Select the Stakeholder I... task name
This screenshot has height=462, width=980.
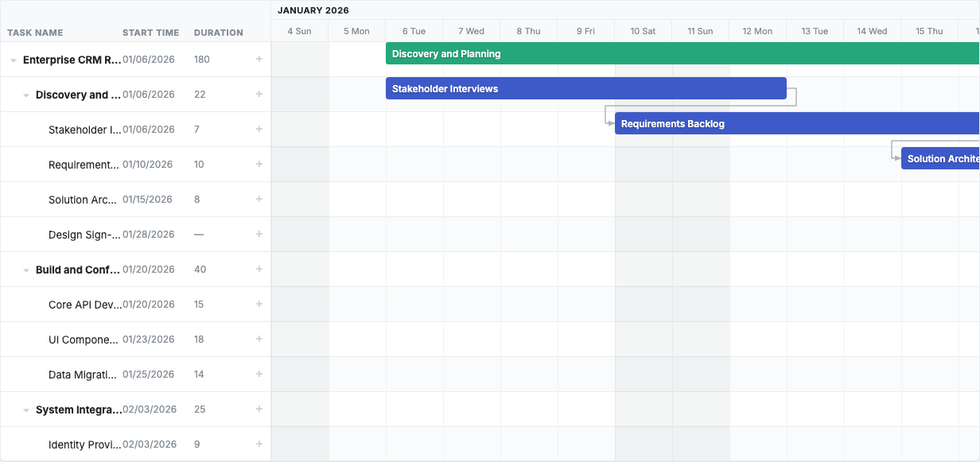click(x=85, y=130)
